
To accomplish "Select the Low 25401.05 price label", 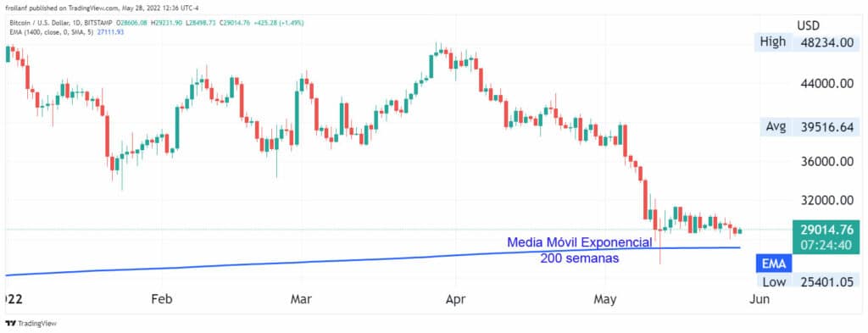I will pyautogui.click(x=806, y=282).
